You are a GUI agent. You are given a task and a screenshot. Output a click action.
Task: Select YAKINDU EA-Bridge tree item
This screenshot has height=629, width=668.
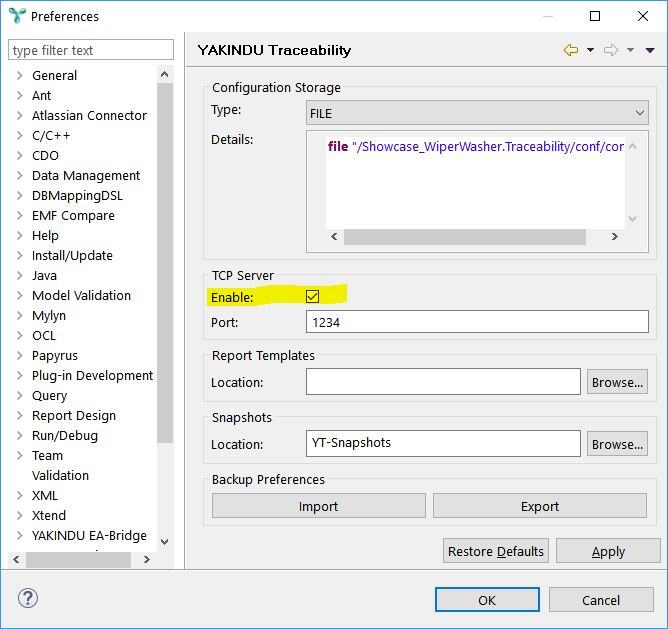click(89, 535)
